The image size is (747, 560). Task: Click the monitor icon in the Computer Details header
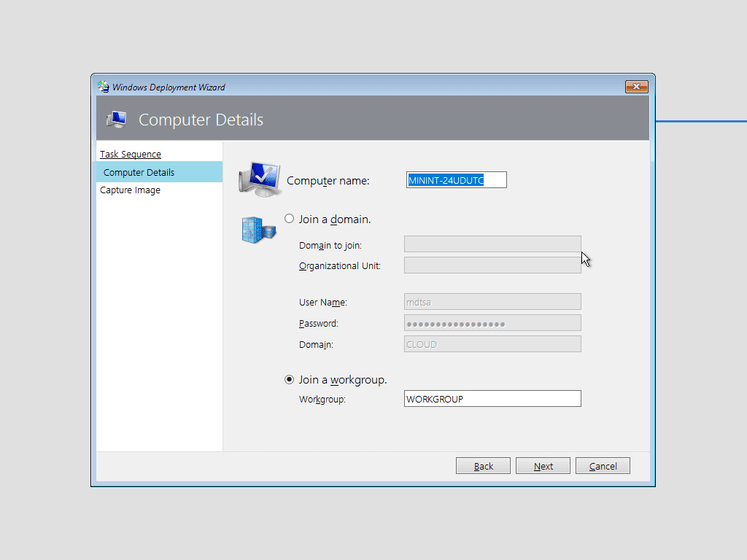pyautogui.click(x=116, y=119)
